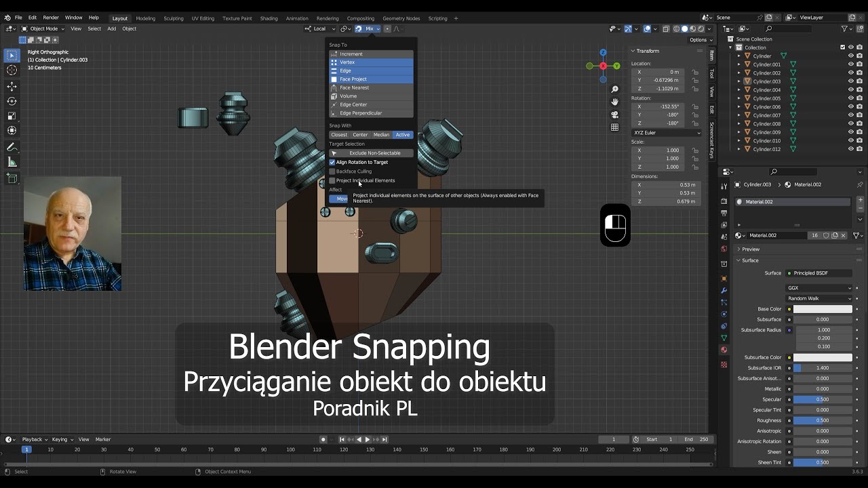The width and height of the screenshot is (868, 488).
Task: Enable Project Individual Elements checkbox
Action: click(x=332, y=180)
